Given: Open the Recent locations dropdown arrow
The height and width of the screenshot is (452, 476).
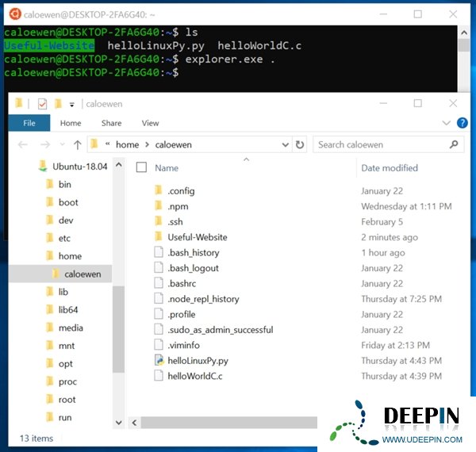Looking at the screenshot, I should [62, 144].
